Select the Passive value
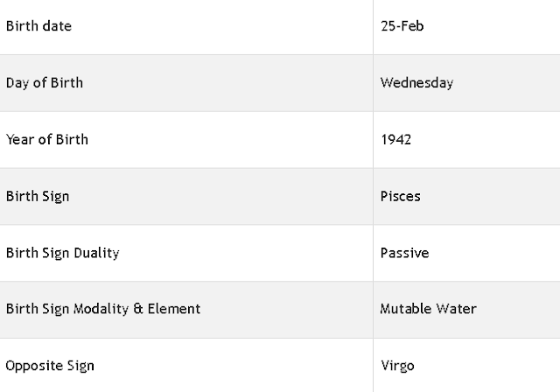Screen dimensions: 560x392 point(404,253)
